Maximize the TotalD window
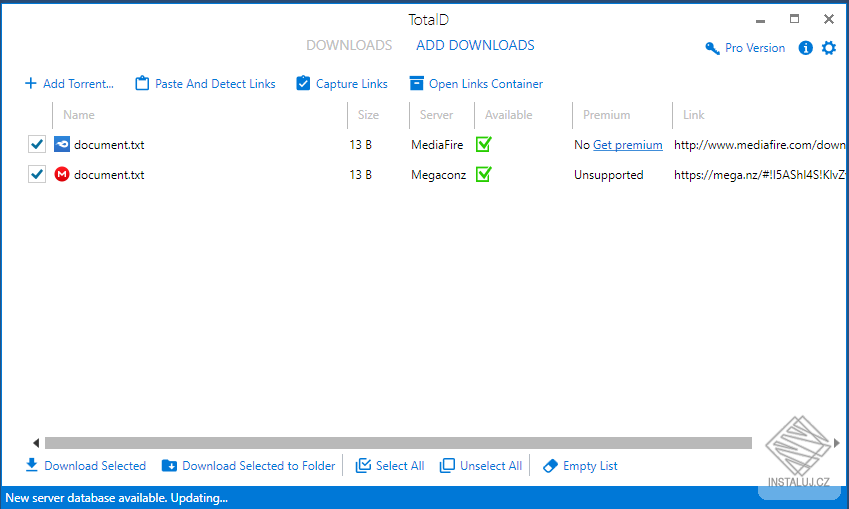This screenshot has width=849, height=509. [x=794, y=19]
